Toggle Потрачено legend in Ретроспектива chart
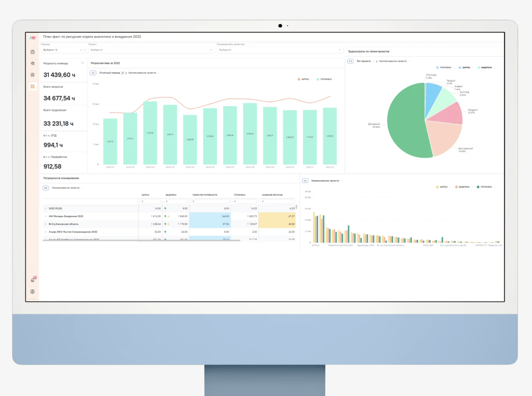532x396 pixels. (324, 79)
